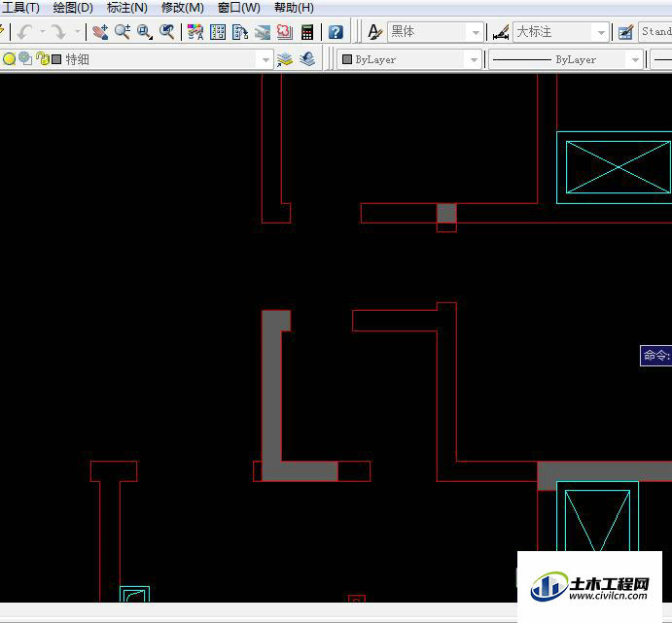Screen dimensions: 672x623
Task: Click the Layer Previous icon
Action: [x=307, y=59]
